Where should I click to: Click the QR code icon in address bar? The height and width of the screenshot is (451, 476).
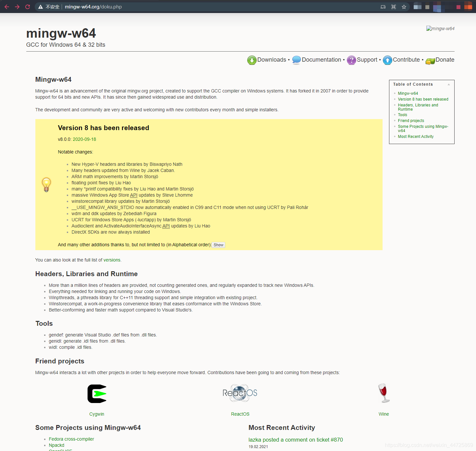pos(394,7)
